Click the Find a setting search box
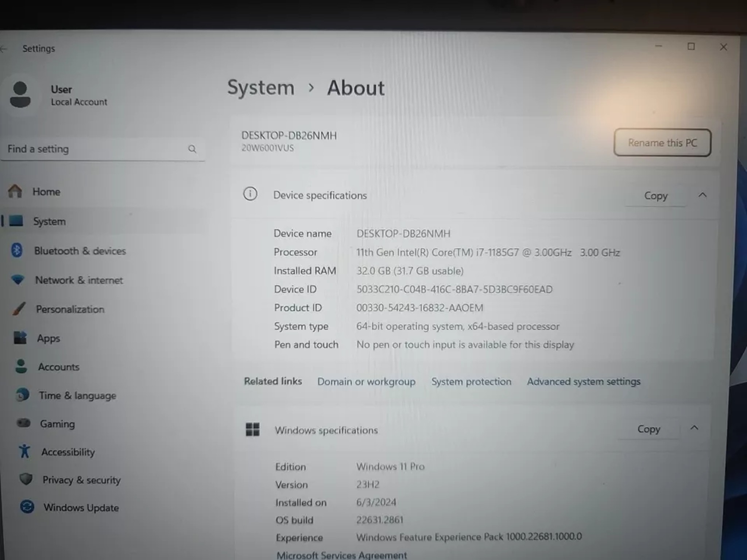Viewport: 747px width, 560px height. pyautogui.click(x=102, y=149)
